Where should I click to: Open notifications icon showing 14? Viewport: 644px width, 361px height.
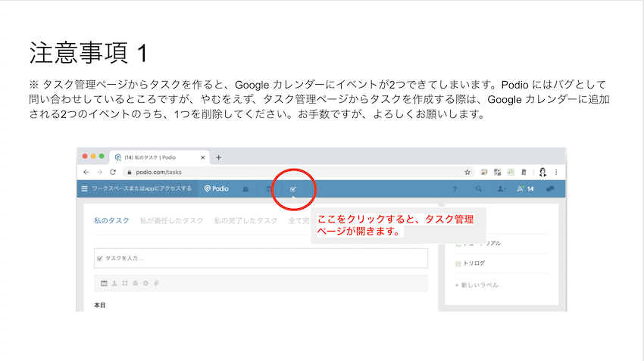[525, 189]
